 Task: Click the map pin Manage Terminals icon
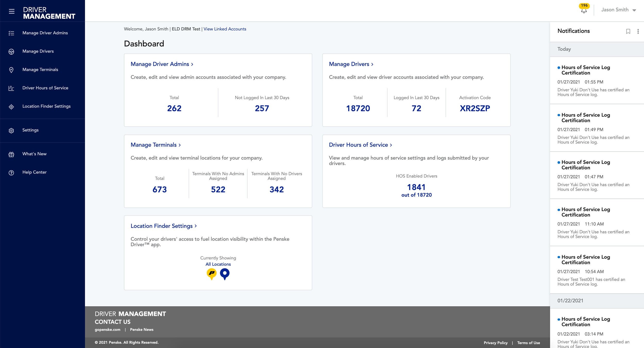[11, 70]
